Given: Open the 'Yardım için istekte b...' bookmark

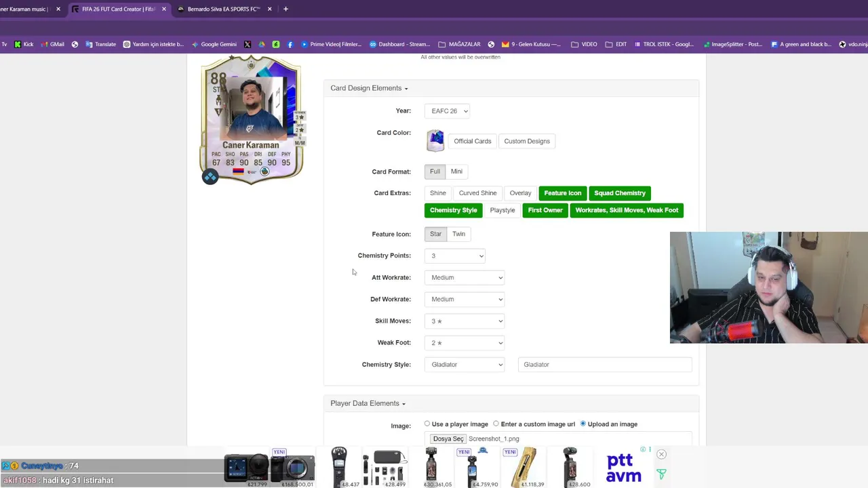Looking at the screenshot, I should tap(153, 44).
